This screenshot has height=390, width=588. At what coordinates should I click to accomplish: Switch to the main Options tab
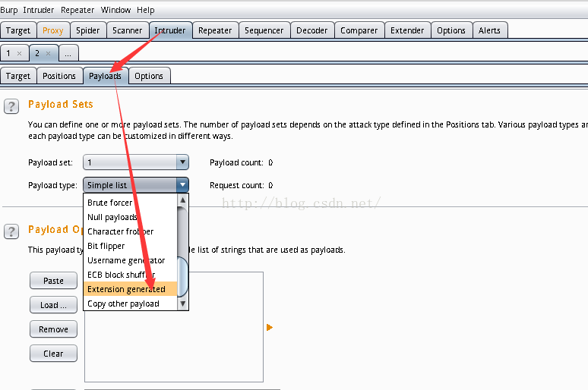click(451, 30)
